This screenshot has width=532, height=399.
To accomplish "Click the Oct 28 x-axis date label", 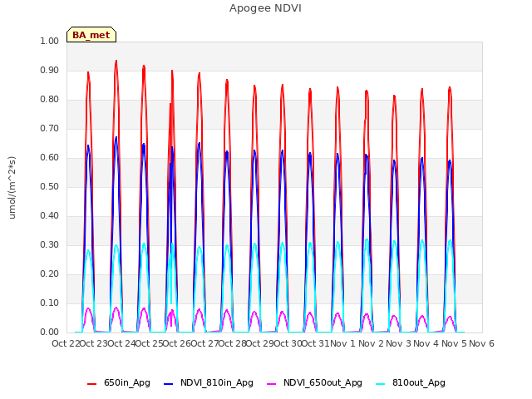I will pos(233,343).
